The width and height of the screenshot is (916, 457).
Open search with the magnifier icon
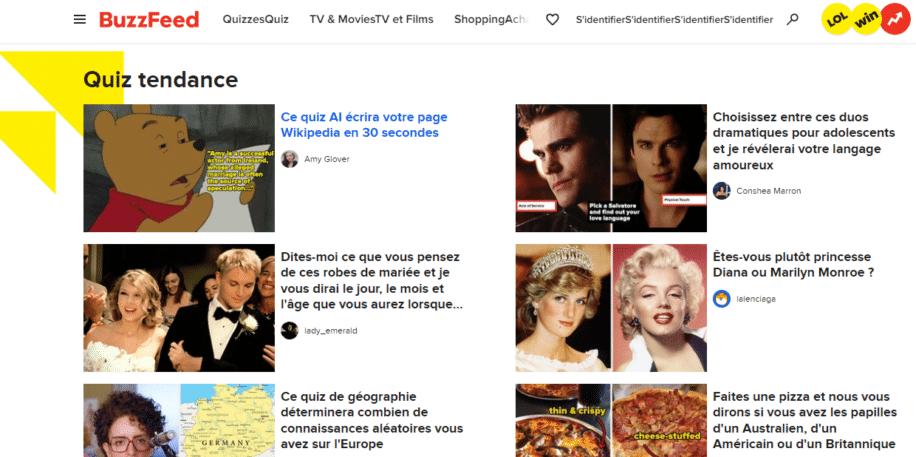click(x=792, y=19)
